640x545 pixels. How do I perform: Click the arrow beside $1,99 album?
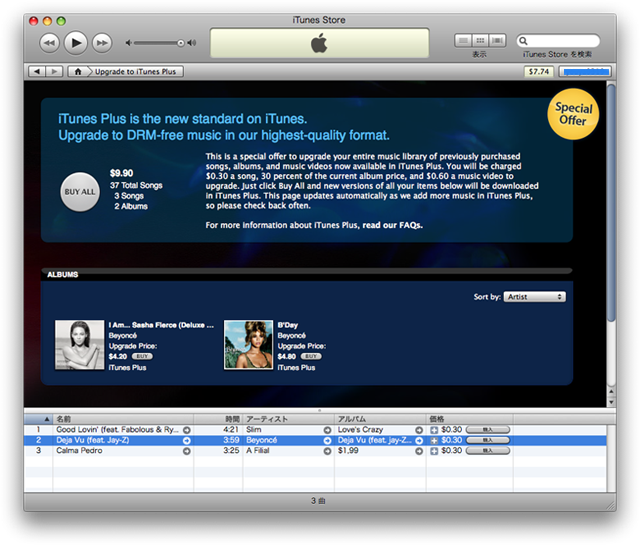pyautogui.click(x=419, y=452)
